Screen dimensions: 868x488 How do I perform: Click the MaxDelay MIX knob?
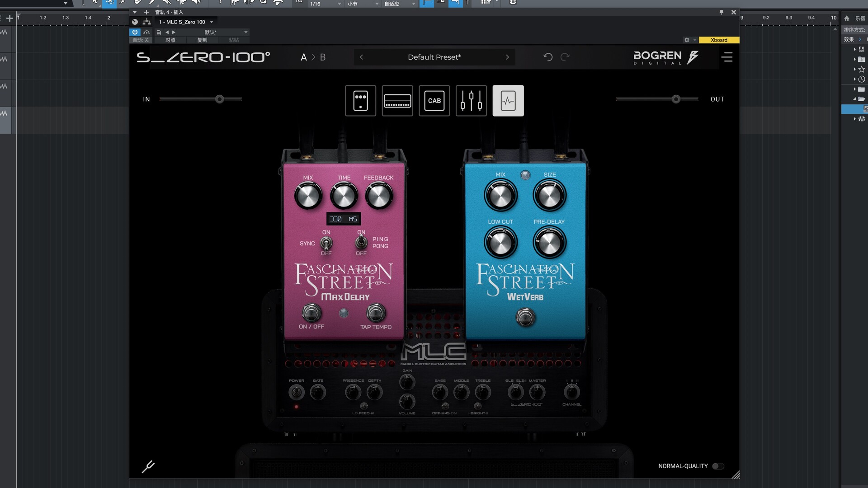tap(308, 196)
